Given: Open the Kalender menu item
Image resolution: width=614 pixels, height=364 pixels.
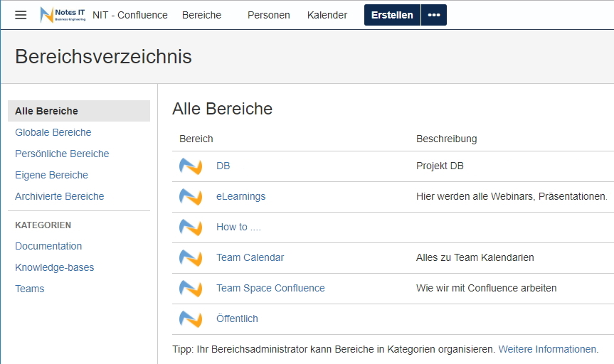Looking at the screenshot, I should coord(327,15).
